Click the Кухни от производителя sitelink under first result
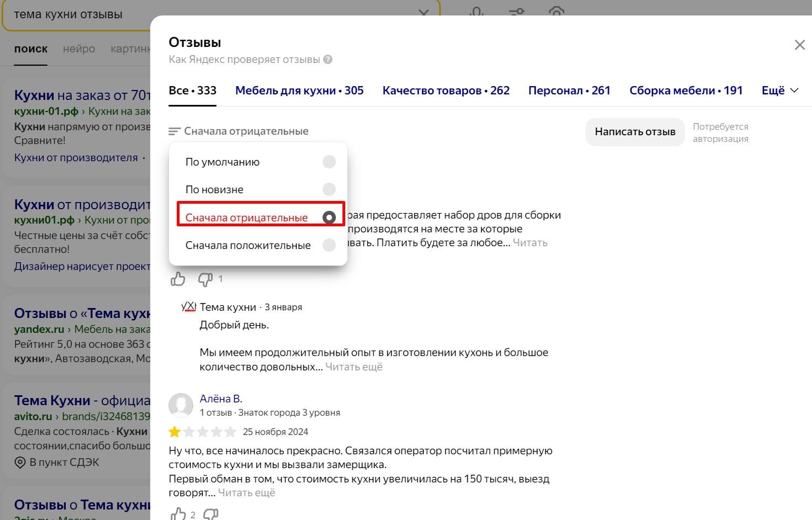Screen dimensions: 812x520 [76, 158]
